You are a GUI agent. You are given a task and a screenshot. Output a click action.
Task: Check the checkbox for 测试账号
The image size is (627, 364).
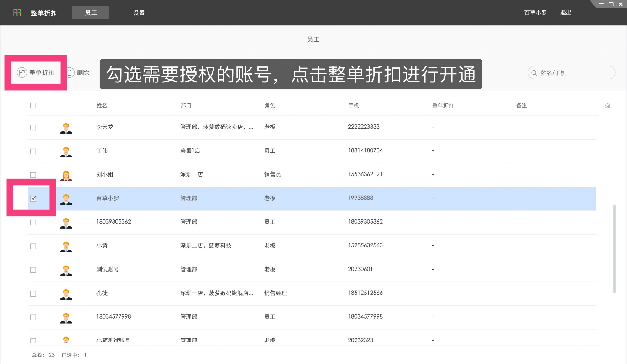tap(33, 270)
